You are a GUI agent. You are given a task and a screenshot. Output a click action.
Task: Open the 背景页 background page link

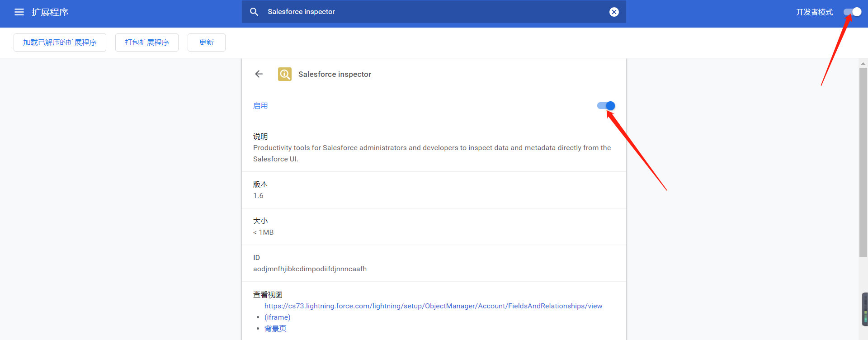275,329
